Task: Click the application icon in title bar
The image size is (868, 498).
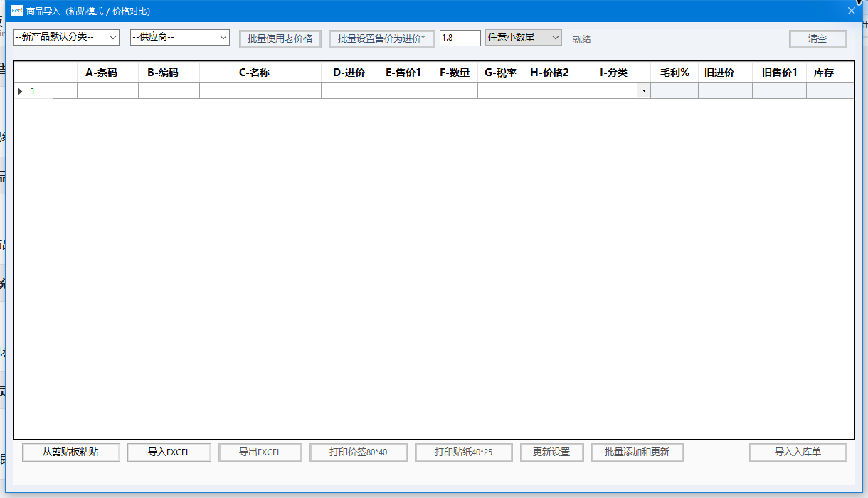Action: point(17,11)
